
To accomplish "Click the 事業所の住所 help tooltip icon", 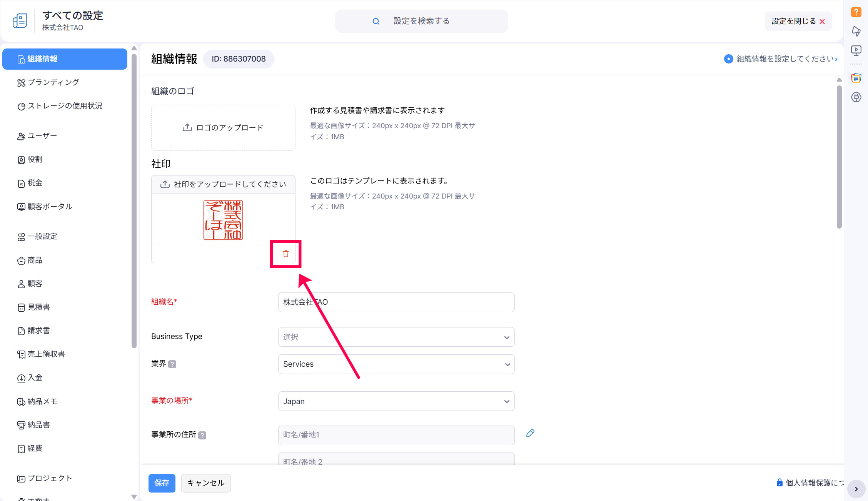I will coord(202,435).
